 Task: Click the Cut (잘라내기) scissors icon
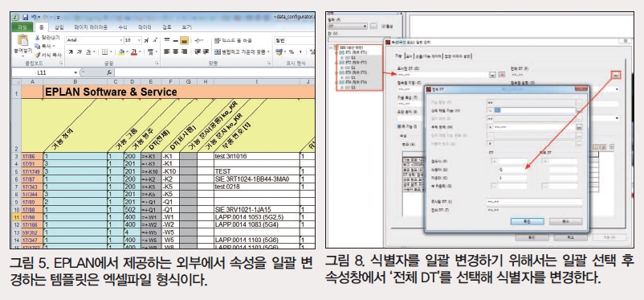coord(37,38)
